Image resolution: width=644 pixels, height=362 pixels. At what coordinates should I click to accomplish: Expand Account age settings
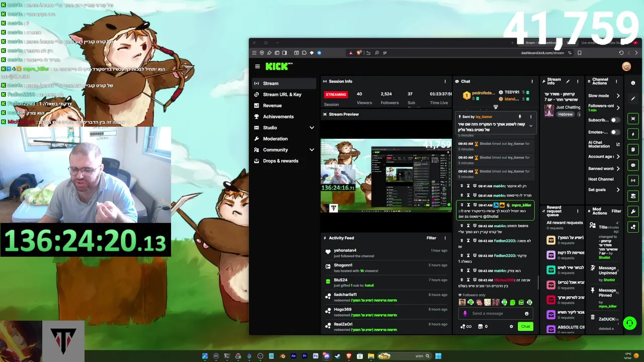point(618,156)
